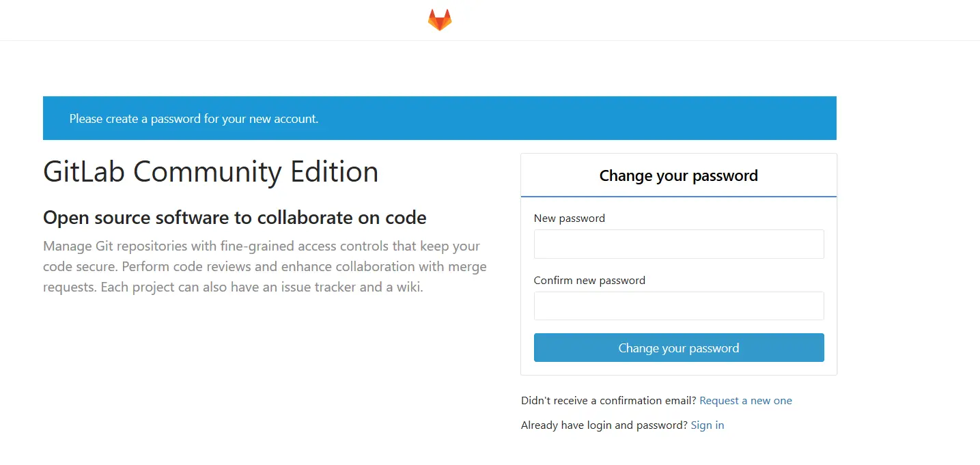Viewport: 980px width, 465px height.
Task: Click the 'Please create a password' banner message
Action: click(194, 119)
